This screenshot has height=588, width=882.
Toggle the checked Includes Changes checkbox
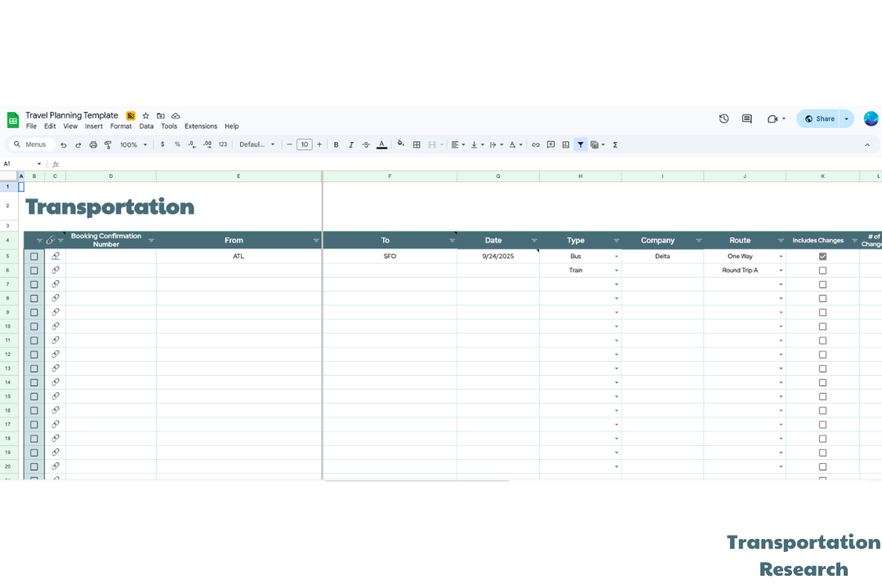[x=822, y=256]
